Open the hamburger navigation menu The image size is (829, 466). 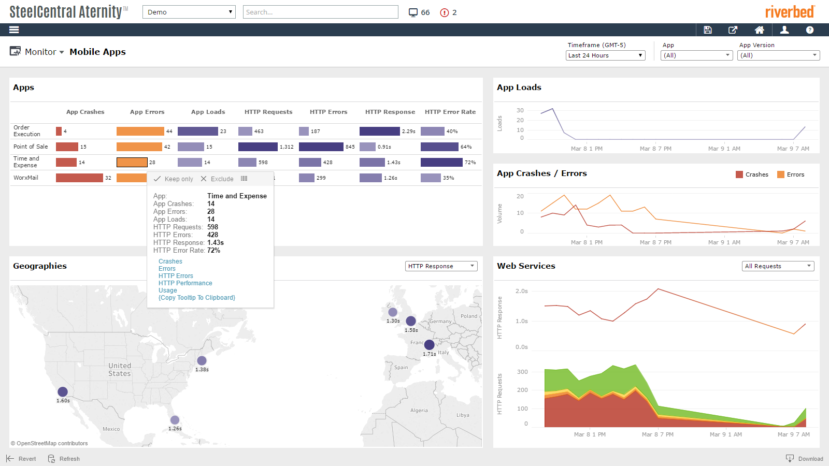click(14, 30)
